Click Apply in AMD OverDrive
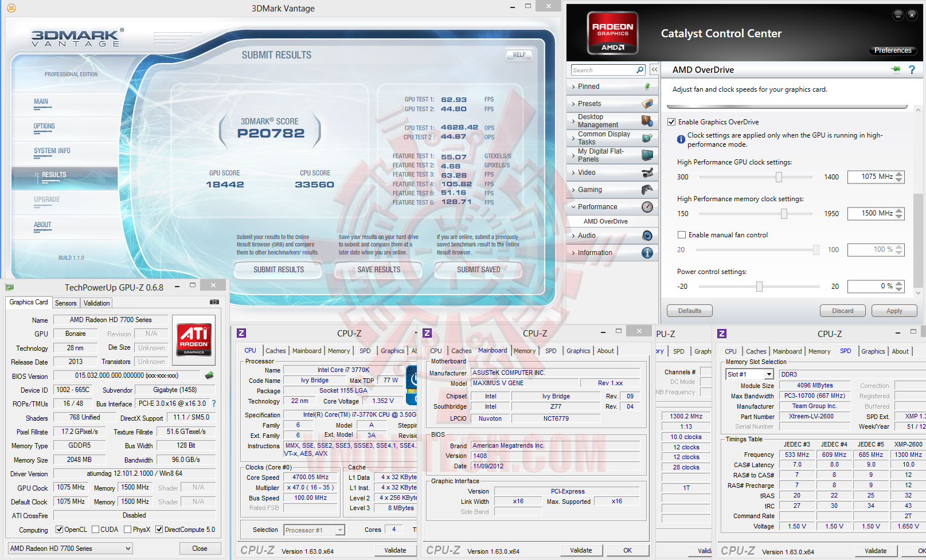Viewport: 926px width, 560px height. 894,311
